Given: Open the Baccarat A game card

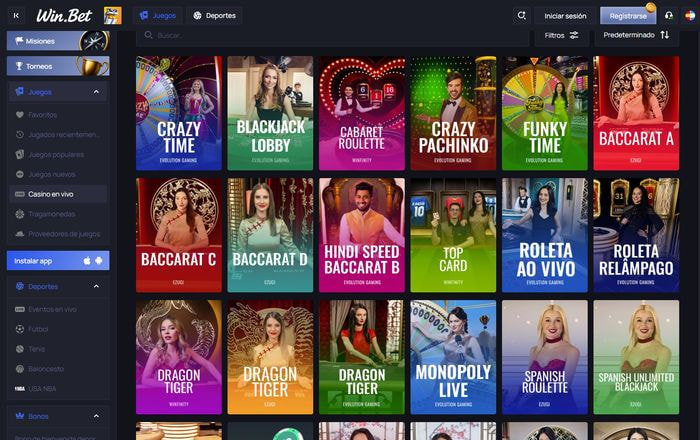Looking at the screenshot, I should click(x=636, y=113).
